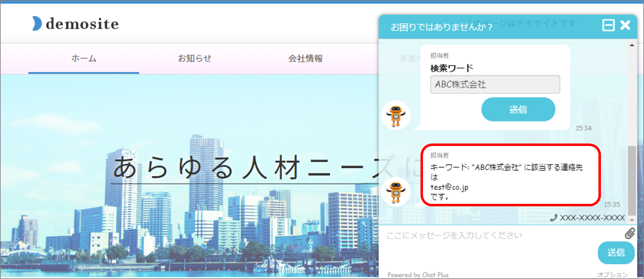Image resolution: width=644 pixels, height=279 pixels.
Task: Open the 会社情報 navigation tab
Action: tap(305, 59)
